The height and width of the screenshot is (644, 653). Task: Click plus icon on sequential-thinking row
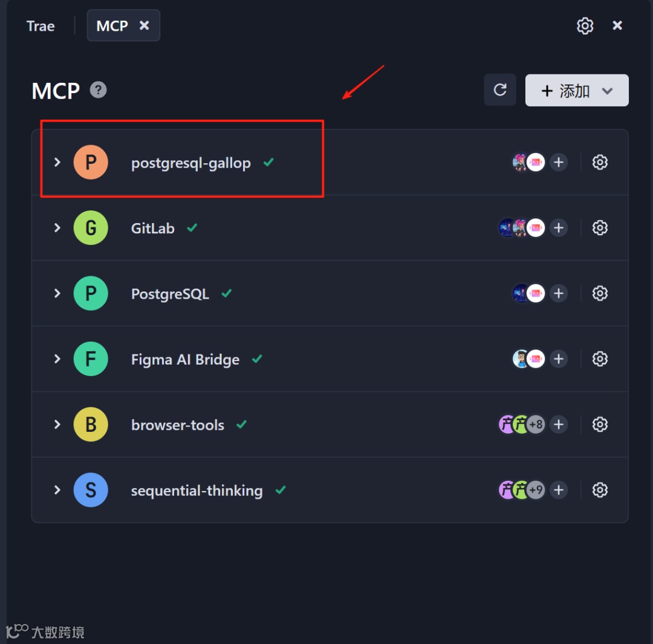click(x=559, y=490)
